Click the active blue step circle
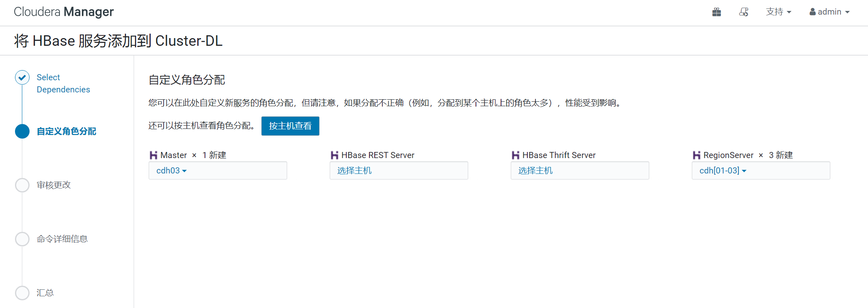 coord(22,131)
